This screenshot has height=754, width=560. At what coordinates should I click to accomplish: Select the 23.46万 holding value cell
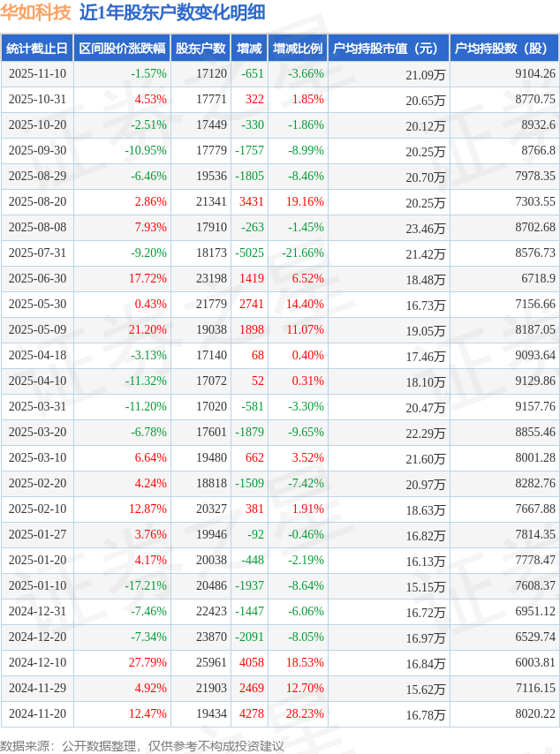426,228
